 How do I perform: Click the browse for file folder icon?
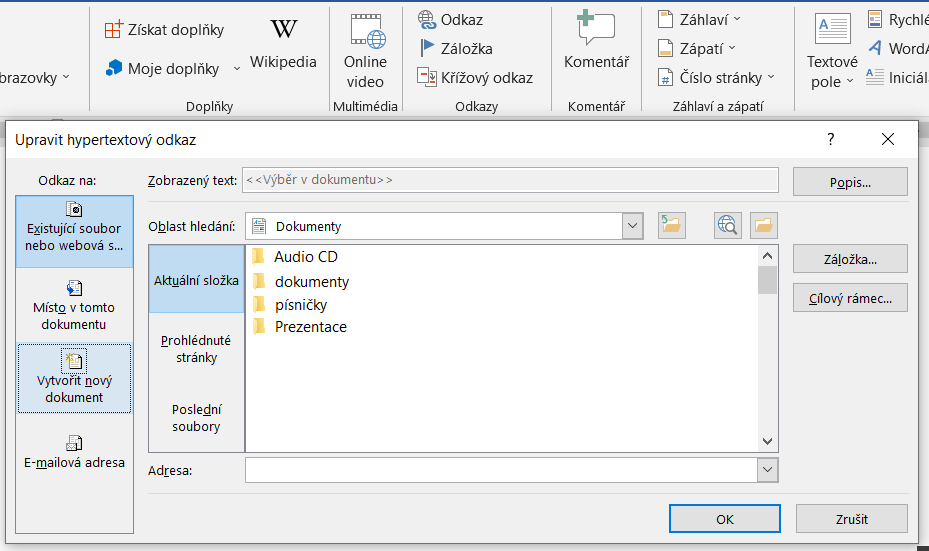coord(765,226)
